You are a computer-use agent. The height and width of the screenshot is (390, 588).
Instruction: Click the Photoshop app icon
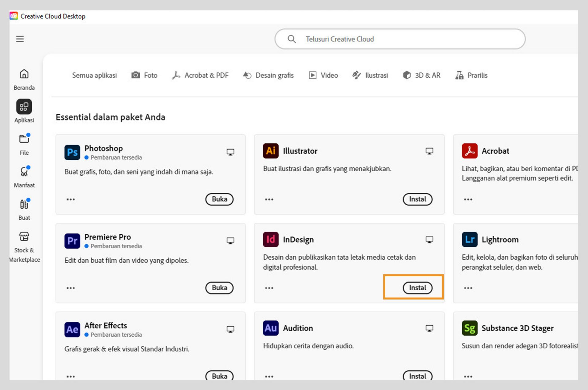coord(72,152)
